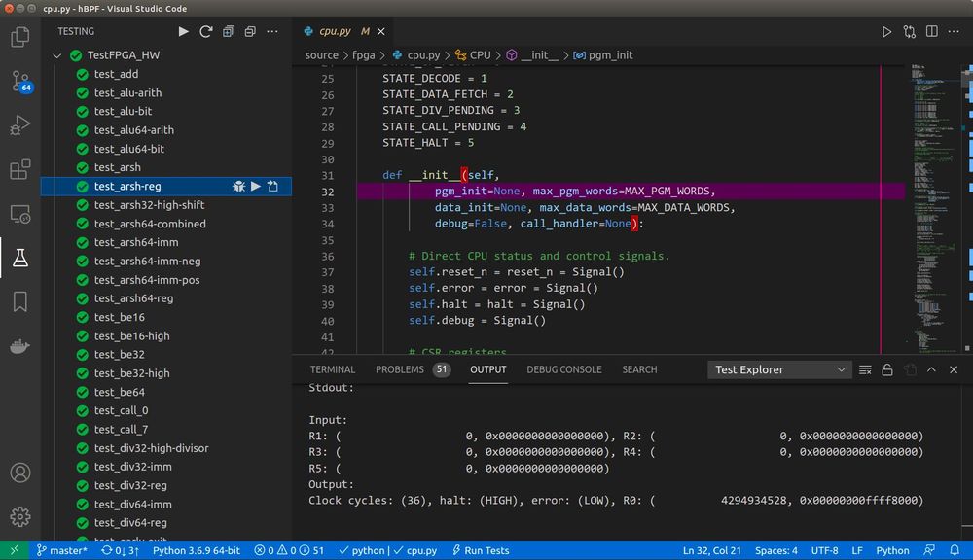This screenshot has width=973, height=560.
Task: Open the CPU class breadcrumb dropdown
Action: click(x=473, y=55)
